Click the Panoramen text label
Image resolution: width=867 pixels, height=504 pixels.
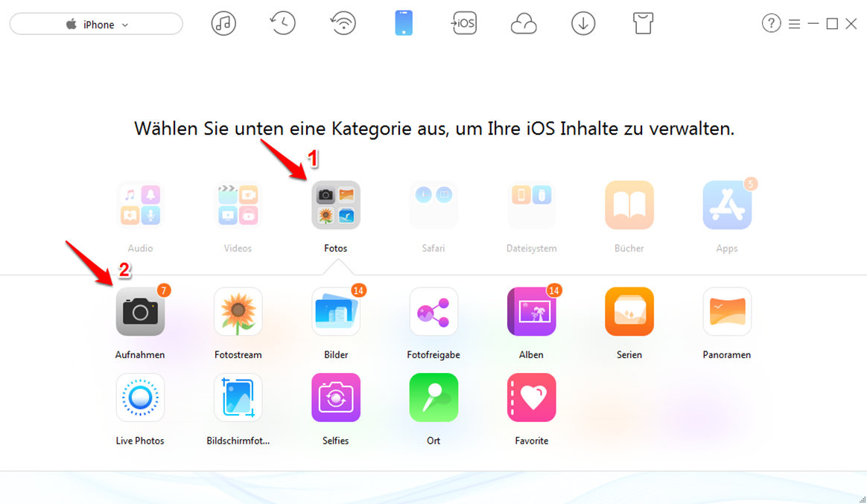[727, 355]
